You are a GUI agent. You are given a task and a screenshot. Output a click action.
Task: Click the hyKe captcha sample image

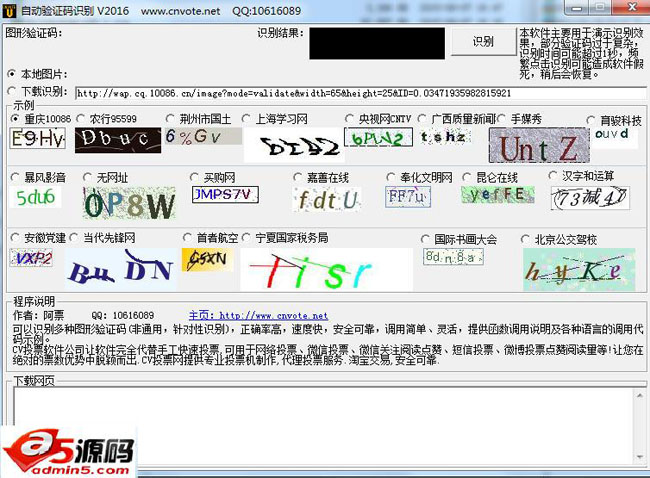[579, 269]
